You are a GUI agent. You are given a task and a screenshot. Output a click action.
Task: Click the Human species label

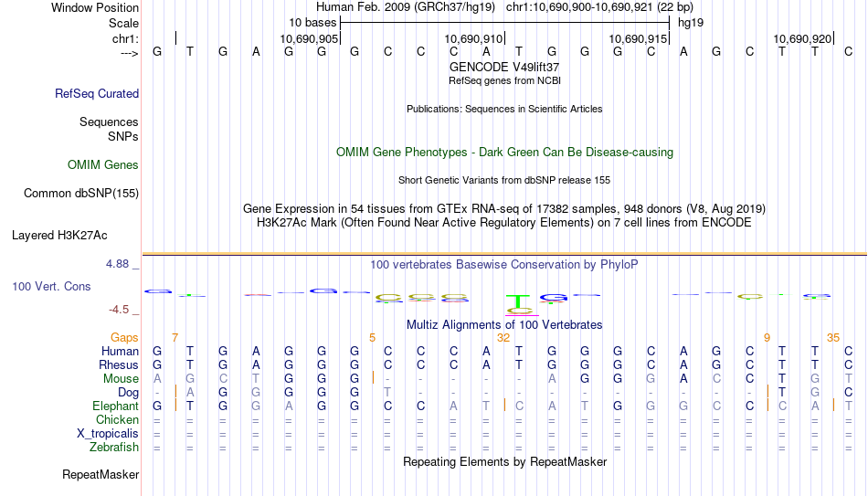pos(120,352)
